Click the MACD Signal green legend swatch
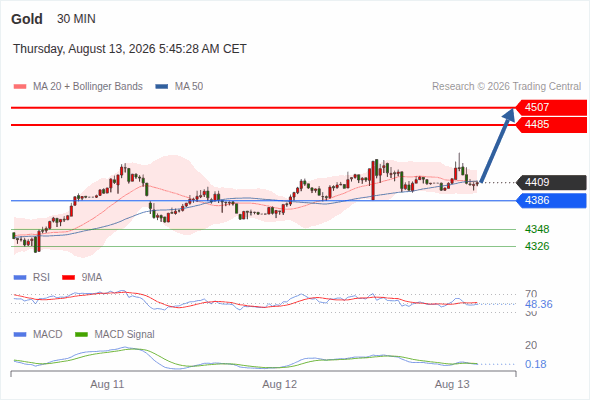590x400 pixels. [81, 334]
